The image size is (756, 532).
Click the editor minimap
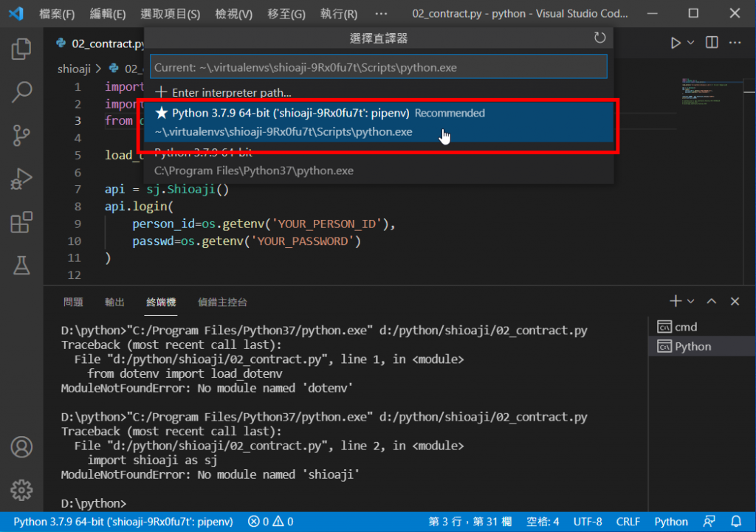[x=712, y=91]
